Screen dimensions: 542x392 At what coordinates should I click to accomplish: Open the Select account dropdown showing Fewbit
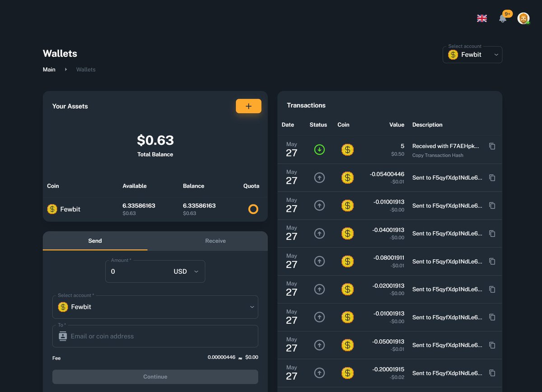[472, 54]
